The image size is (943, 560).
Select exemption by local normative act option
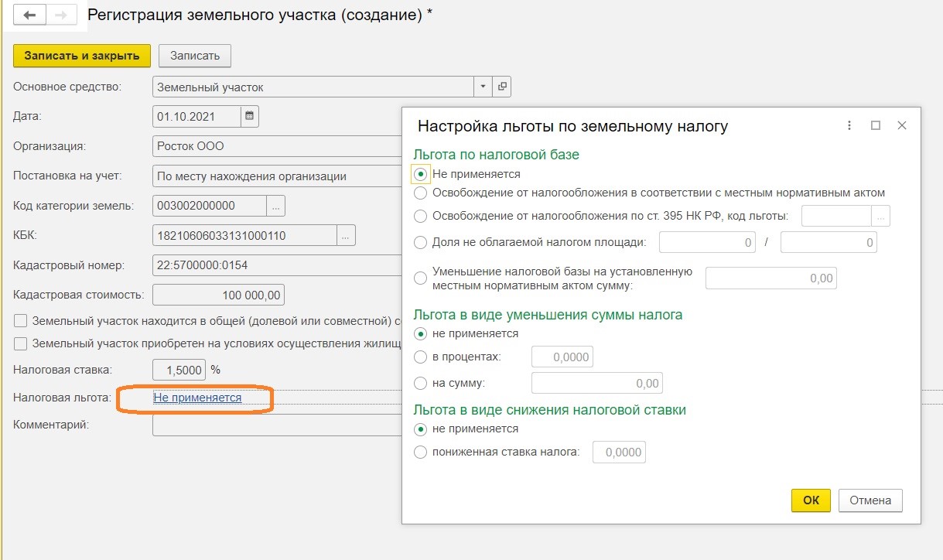[x=420, y=193]
